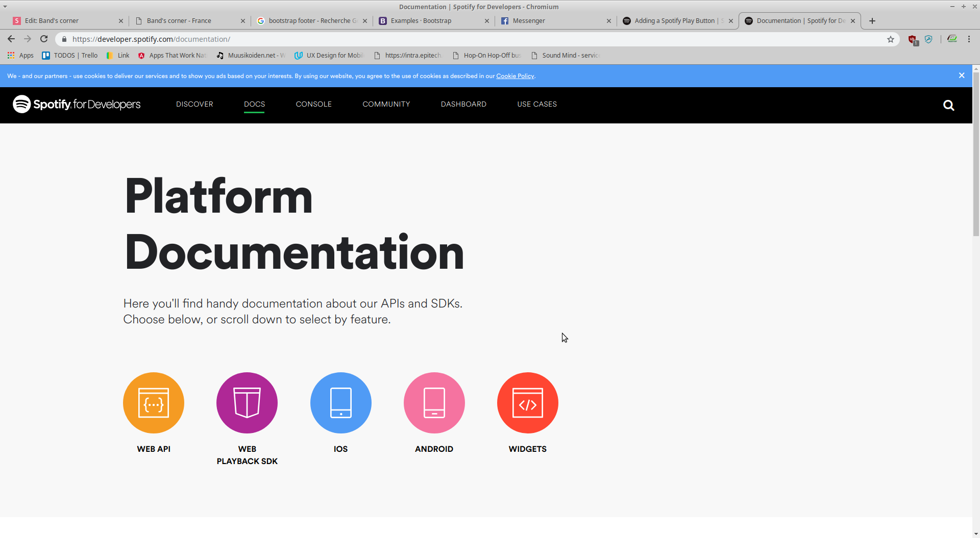Go forward in browser history
This screenshot has height=538, width=980.
[28, 39]
